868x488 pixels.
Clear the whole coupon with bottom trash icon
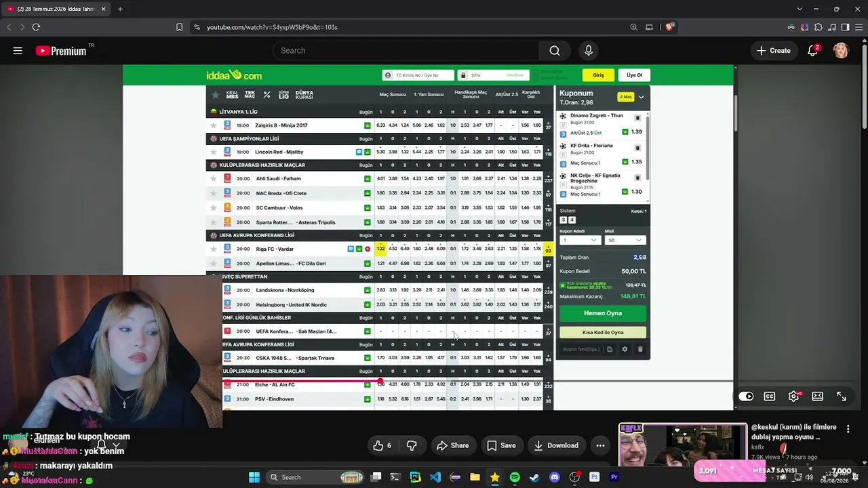click(x=640, y=350)
